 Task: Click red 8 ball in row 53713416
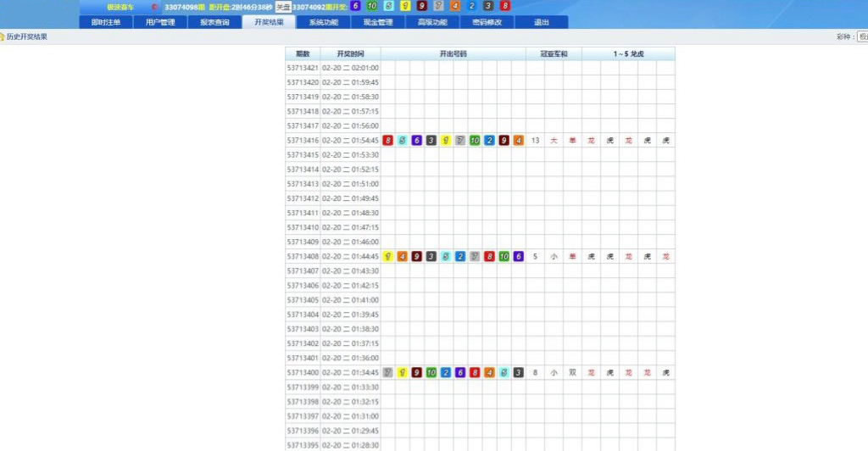click(388, 141)
